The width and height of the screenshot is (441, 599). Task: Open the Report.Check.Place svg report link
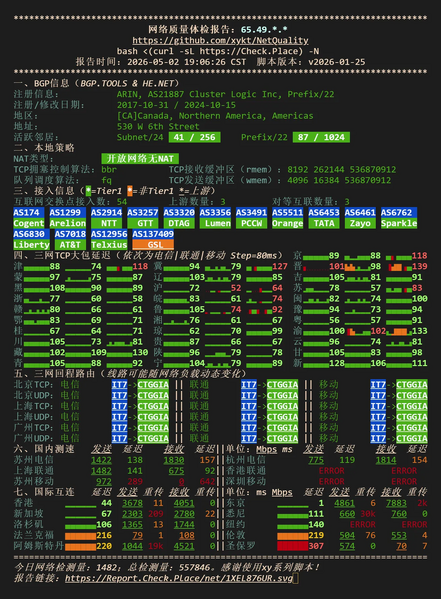pos(179,578)
